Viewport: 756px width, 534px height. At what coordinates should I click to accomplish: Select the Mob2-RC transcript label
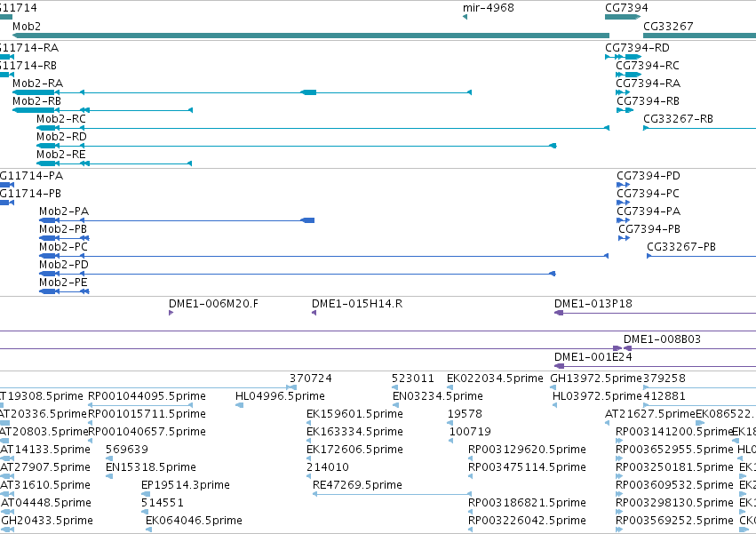[x=61, y=119]
